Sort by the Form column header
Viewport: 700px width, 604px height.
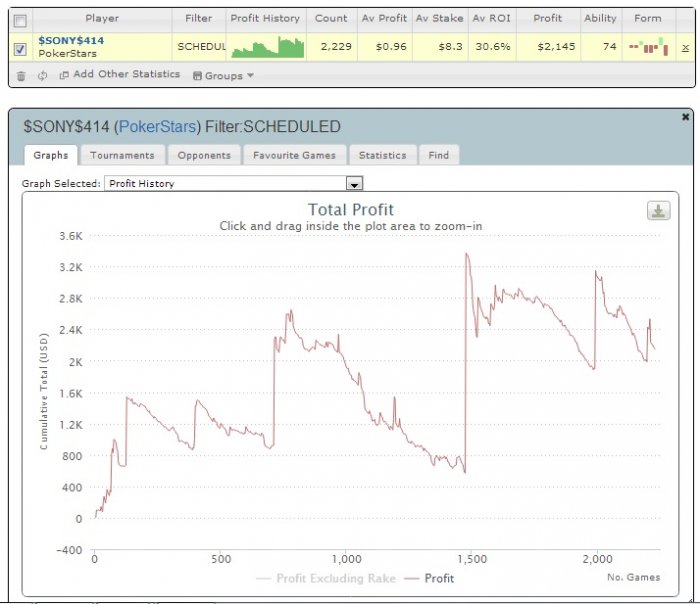(648, 19)
